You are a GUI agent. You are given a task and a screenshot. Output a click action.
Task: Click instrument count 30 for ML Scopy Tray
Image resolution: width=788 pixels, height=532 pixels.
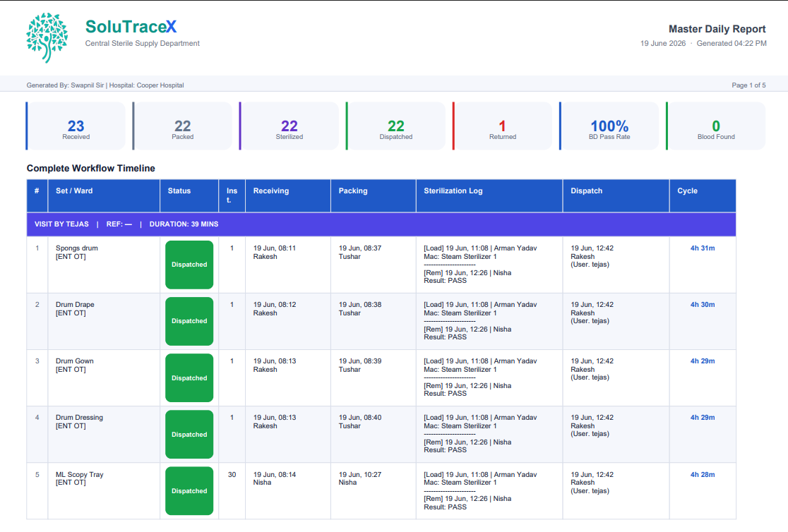click(x=232, y=474)
